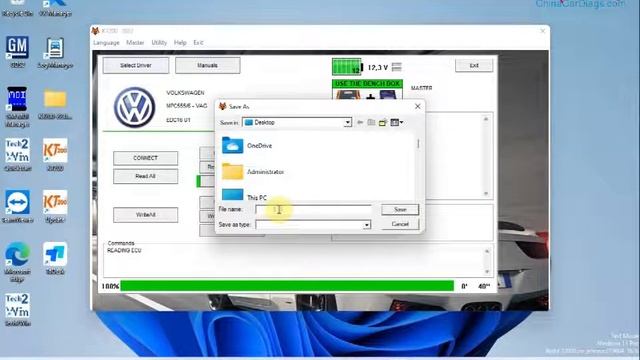Save the file in Save As dialog

tap(400, 209)
